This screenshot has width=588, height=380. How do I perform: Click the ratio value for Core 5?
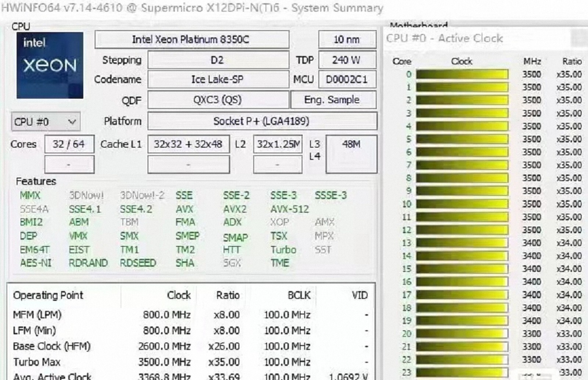pos(569,139)
